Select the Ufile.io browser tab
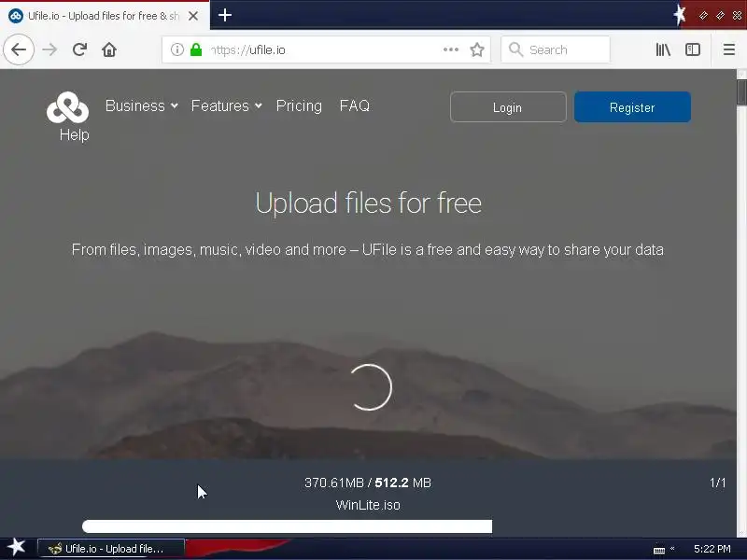Image resolution: width=747 pixels, height=560 pixels. tap(105, 16)
